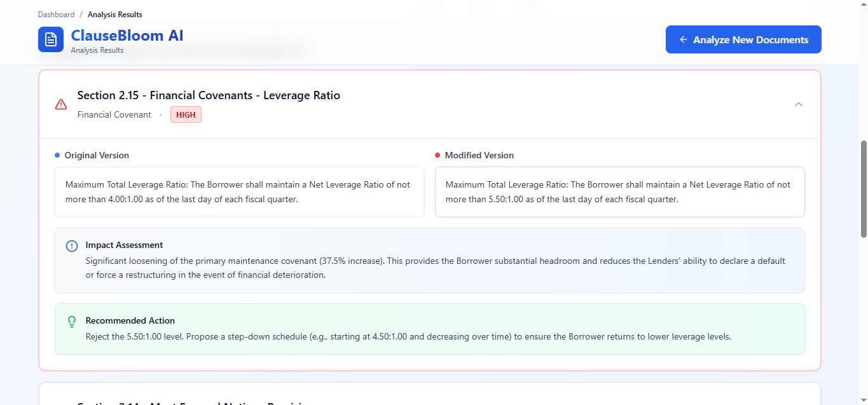Click the vertical page scrollbar thumb
Image resolution: width=868 pixels, height=405 pixels.
(x=864, y=189)
